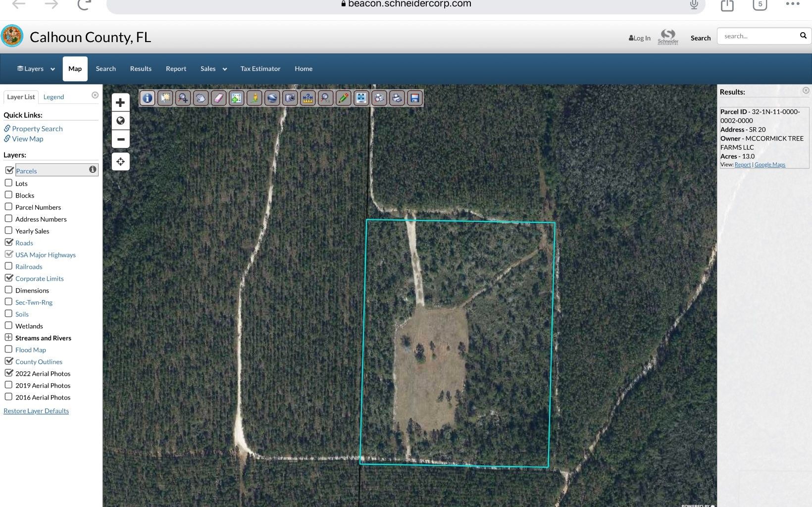Open the map in Google Earth
The width and height of the screenshot is (812, 507).
(272, 98)
